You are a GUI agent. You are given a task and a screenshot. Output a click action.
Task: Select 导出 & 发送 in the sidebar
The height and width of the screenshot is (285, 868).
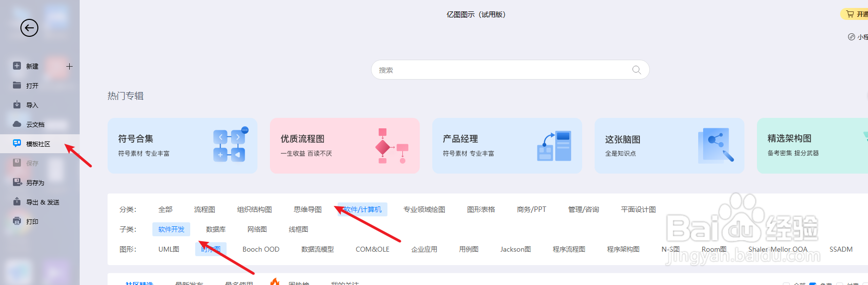43,202
